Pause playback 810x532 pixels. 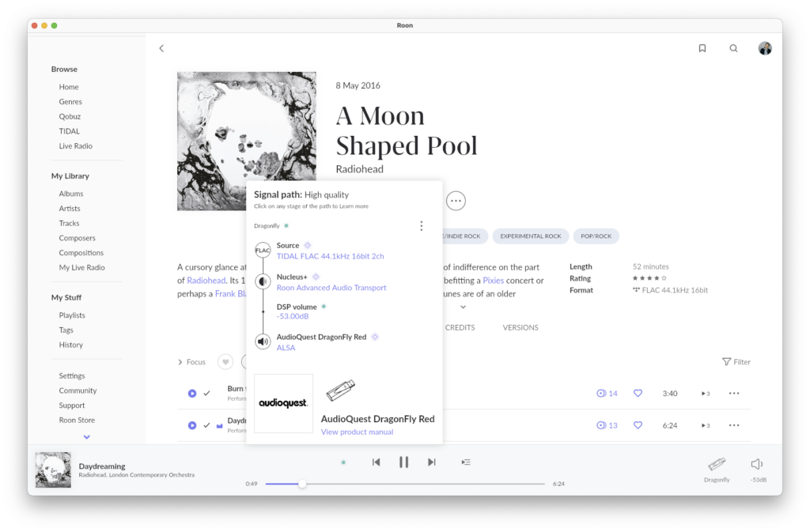(404, 462)
